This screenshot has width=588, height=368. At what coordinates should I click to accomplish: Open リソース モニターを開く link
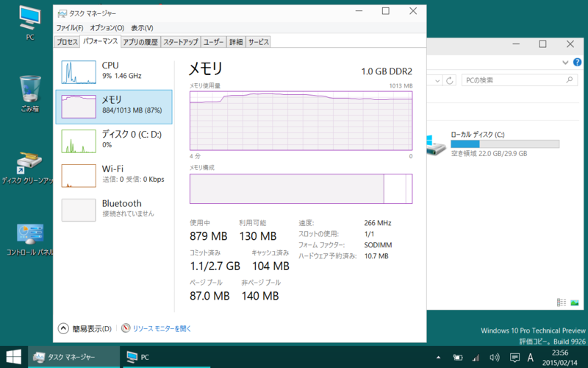[x=162, y=328]
